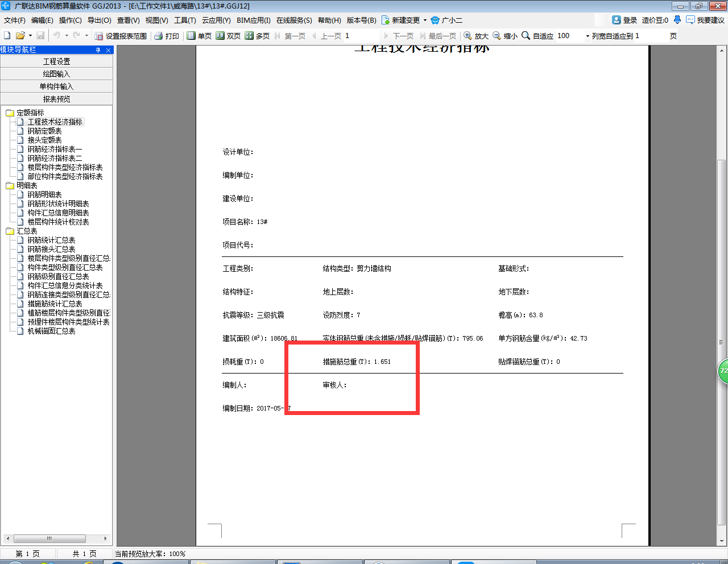Select 钢筋接头汇总表 report
The width and height of the screenshot is (728, 564).
pyautogui.click(x=51, y=250)
